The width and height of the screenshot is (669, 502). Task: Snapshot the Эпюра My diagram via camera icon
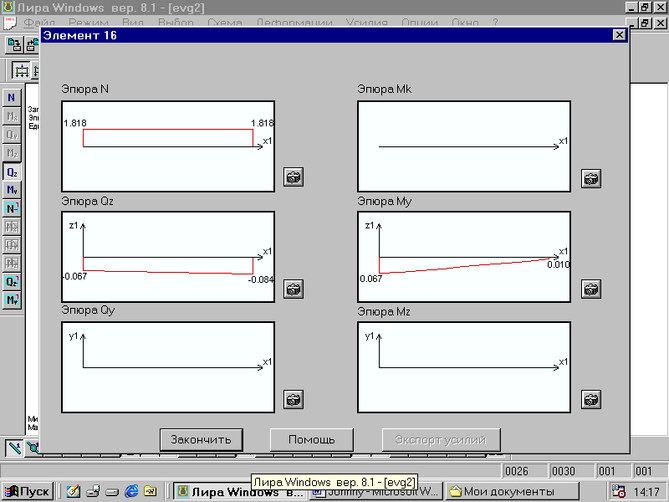591,289
